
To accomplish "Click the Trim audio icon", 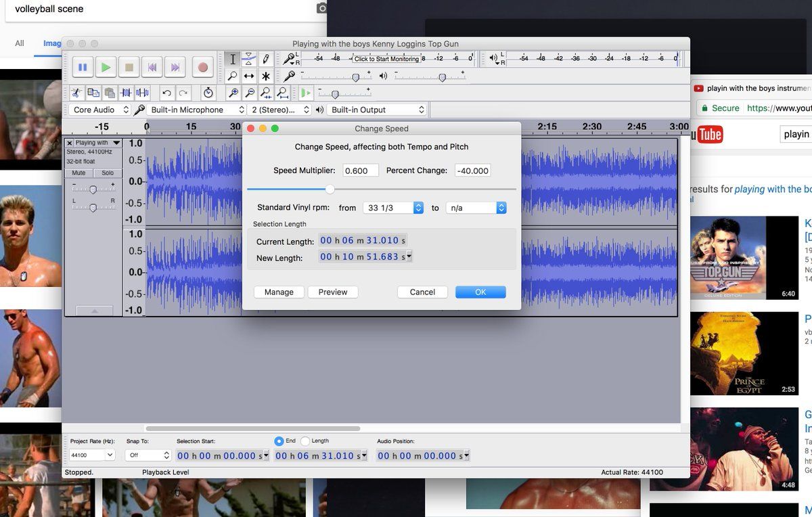I will coord(126,93).
